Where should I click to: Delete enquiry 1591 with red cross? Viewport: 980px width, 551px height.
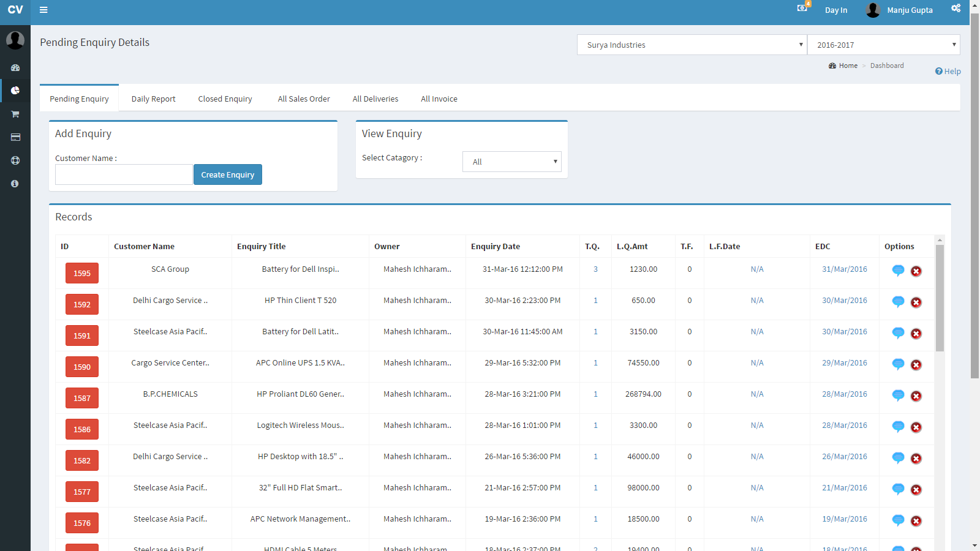click(x=916, y=334)
